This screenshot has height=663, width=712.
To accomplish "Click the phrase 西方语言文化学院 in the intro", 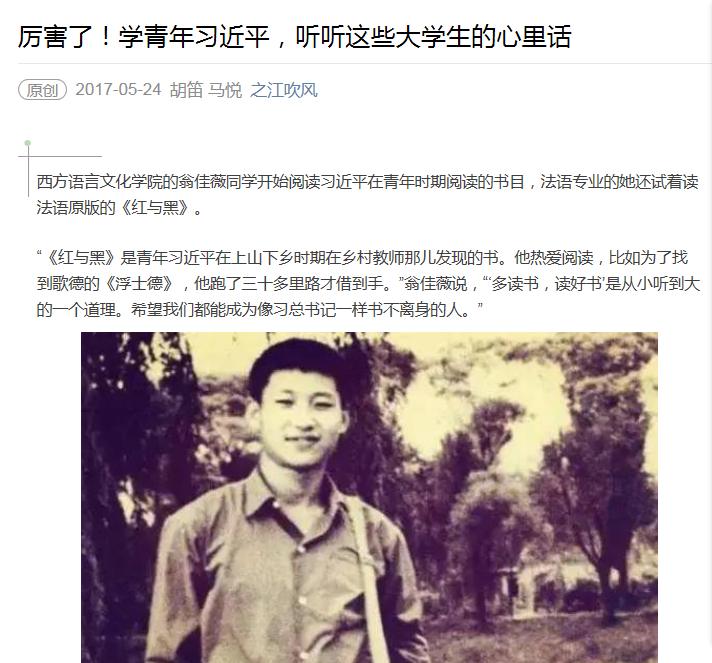I will (99, 182).
